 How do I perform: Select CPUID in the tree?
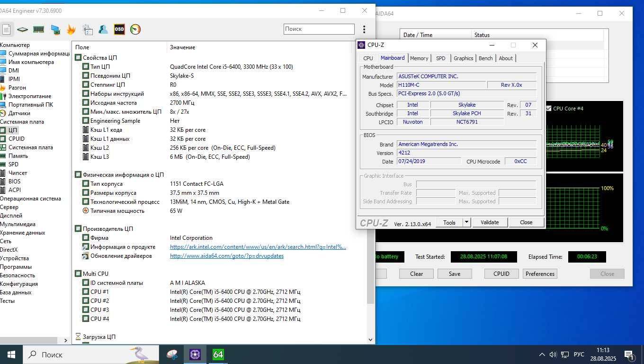17,139
